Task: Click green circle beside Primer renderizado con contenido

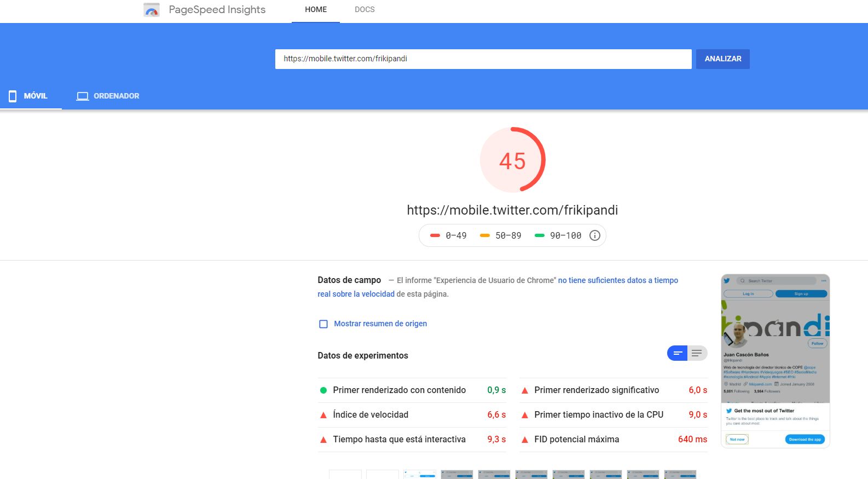Action: [323, 390]
